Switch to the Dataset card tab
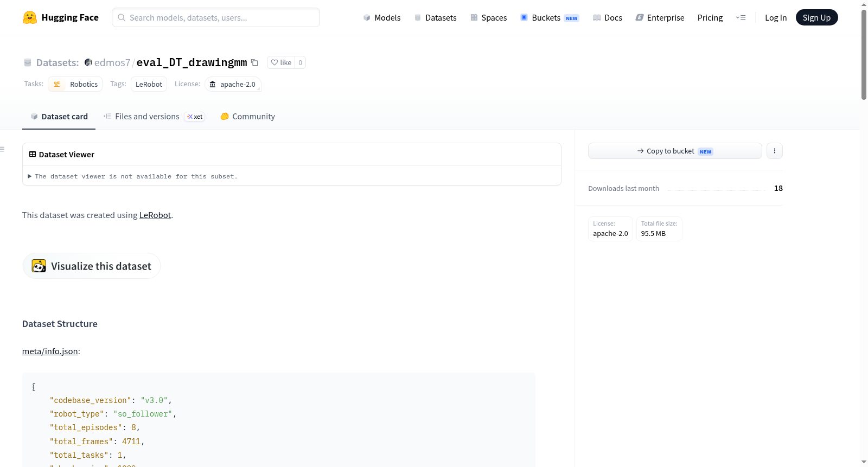The height and width of the screenshot is (467, 868). coord(59,116)
